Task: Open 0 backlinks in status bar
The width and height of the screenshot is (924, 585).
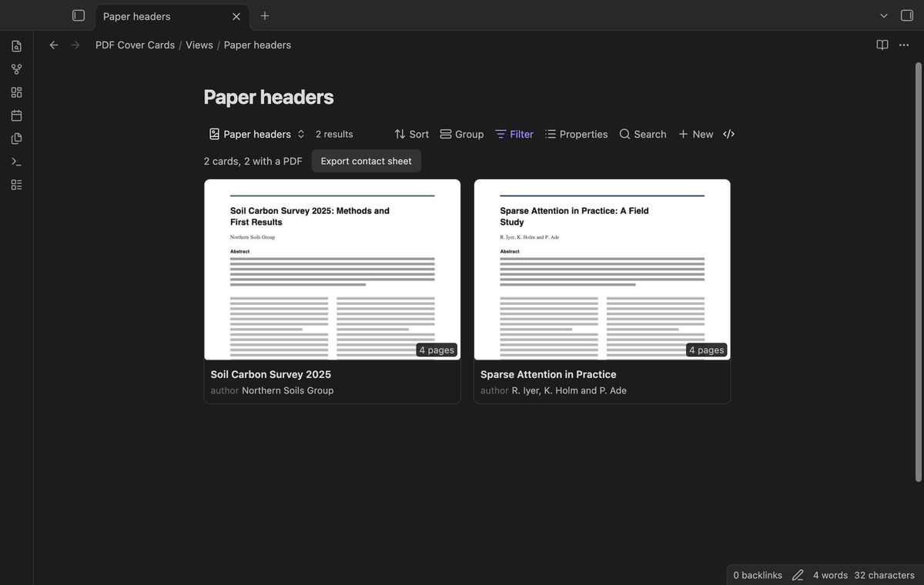Action: coord(758,575)
